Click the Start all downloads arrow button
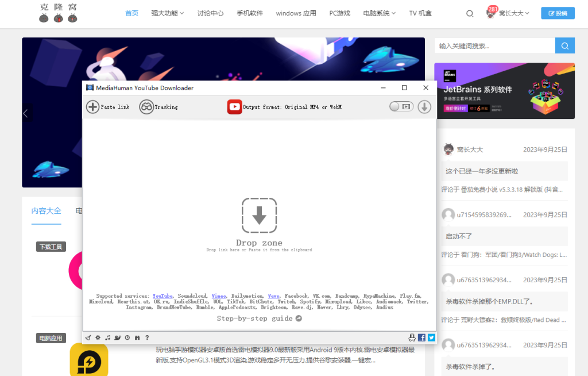Image resolution: width=588 pixels, height=376 pixels. click(424, 107)
